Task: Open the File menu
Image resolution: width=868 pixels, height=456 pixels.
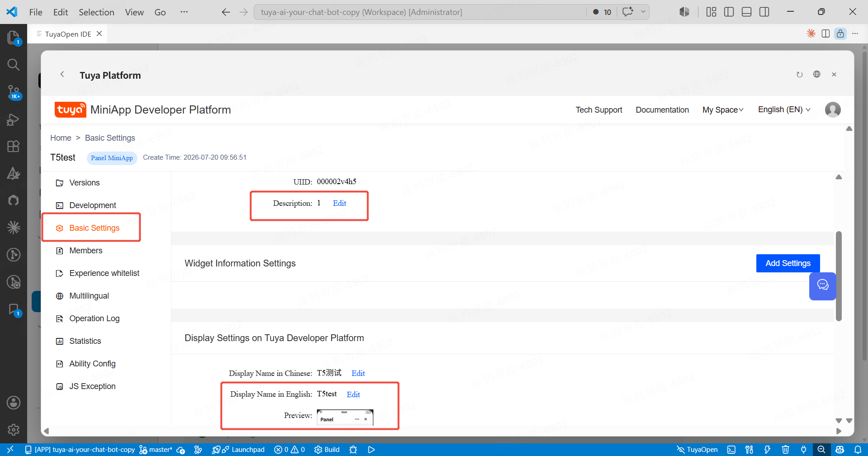Action: click(x=36, y=12)
